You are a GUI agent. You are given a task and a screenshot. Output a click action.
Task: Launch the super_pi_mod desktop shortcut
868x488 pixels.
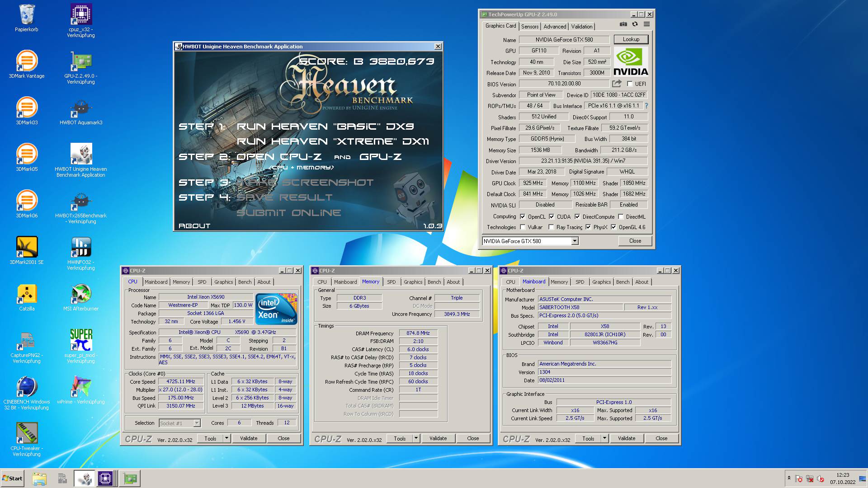(81, 346)
